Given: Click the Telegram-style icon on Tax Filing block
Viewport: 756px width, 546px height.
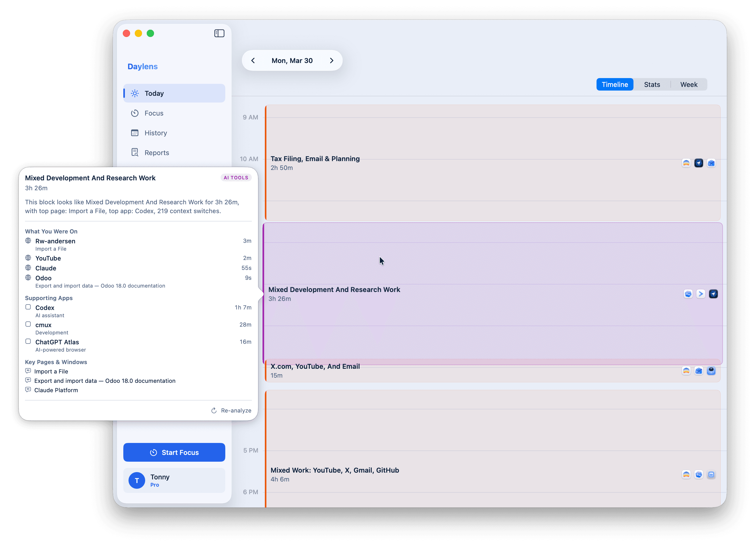Looking at the screenshot, I should pyautogui.click(x=698, y=163).
